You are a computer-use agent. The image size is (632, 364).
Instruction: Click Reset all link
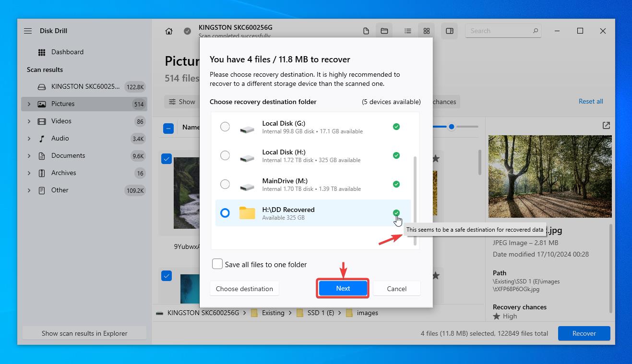[x=591, y=101]
